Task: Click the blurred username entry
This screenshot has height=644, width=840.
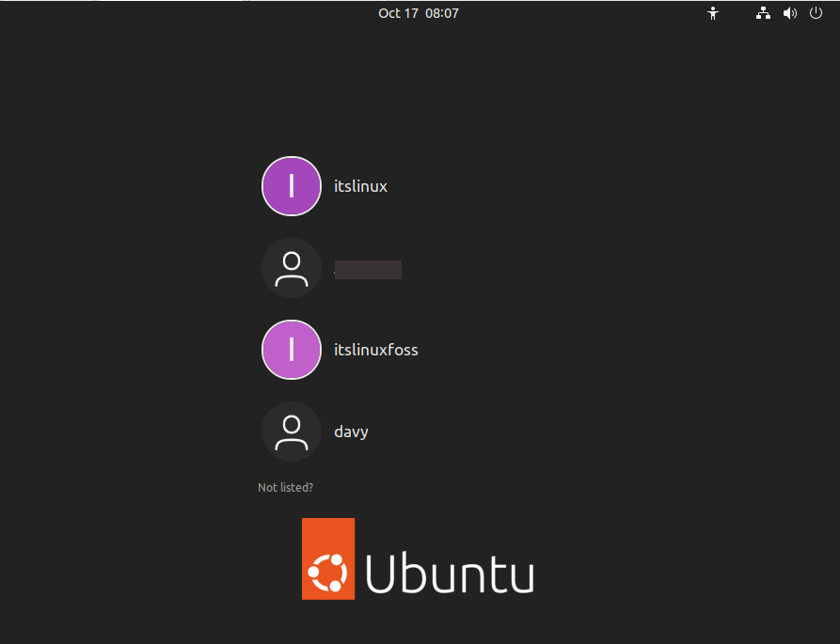Action: (x=368, y=269)
